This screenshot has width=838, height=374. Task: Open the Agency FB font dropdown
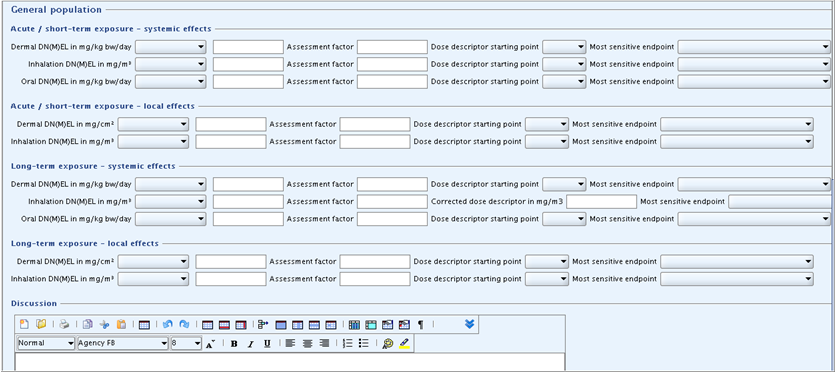point(123,343)
